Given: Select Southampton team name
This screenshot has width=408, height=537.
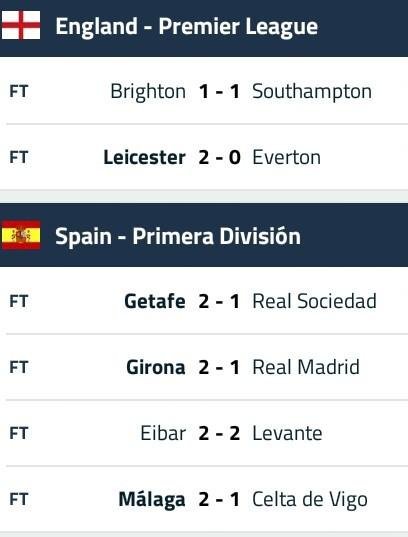Looking at the screenshot, I should pyautogui.click(x=312, y=92).
